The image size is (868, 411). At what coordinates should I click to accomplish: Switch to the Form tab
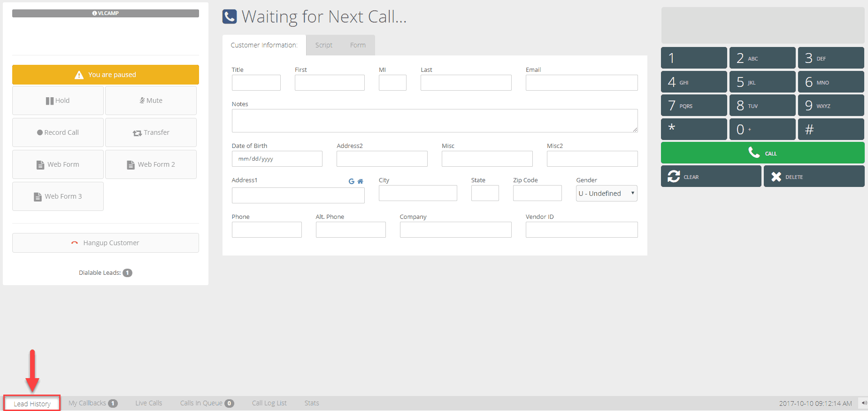coord(358,45)
